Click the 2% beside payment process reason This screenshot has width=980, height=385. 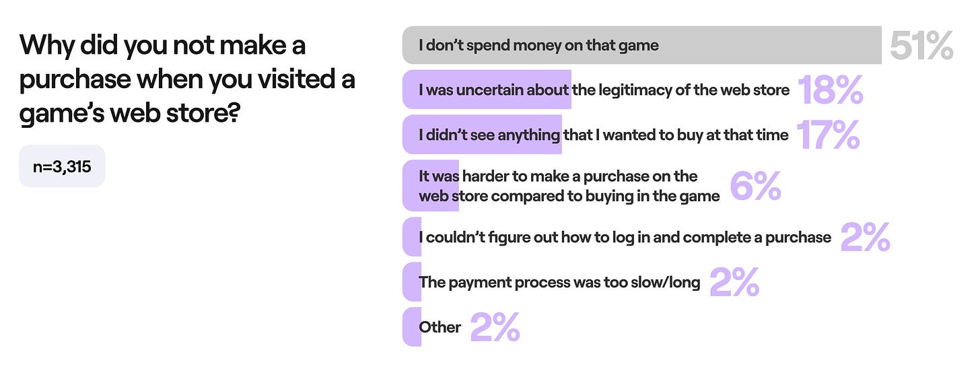[734, 282]
